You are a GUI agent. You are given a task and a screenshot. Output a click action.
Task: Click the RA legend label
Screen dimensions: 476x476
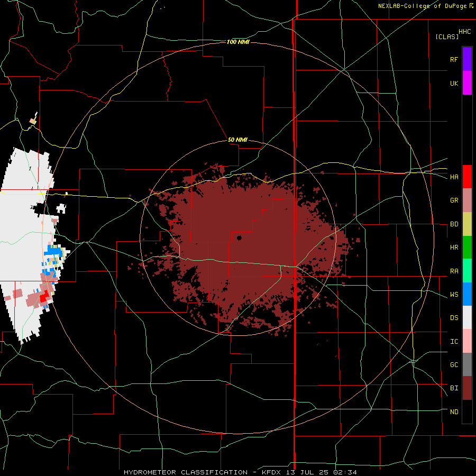(454, 271)
